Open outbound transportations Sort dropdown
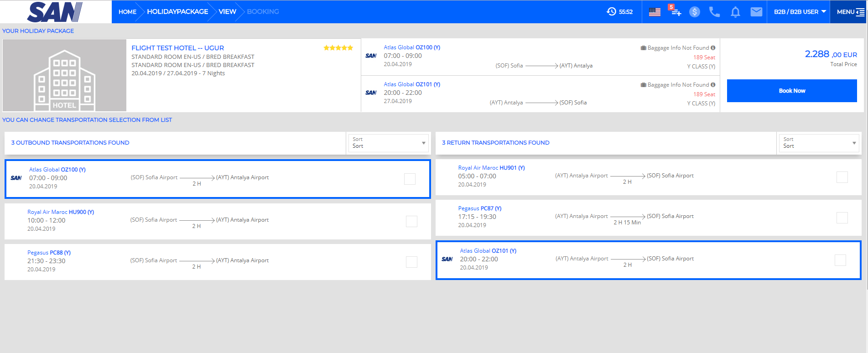 (x=388, y=143)
